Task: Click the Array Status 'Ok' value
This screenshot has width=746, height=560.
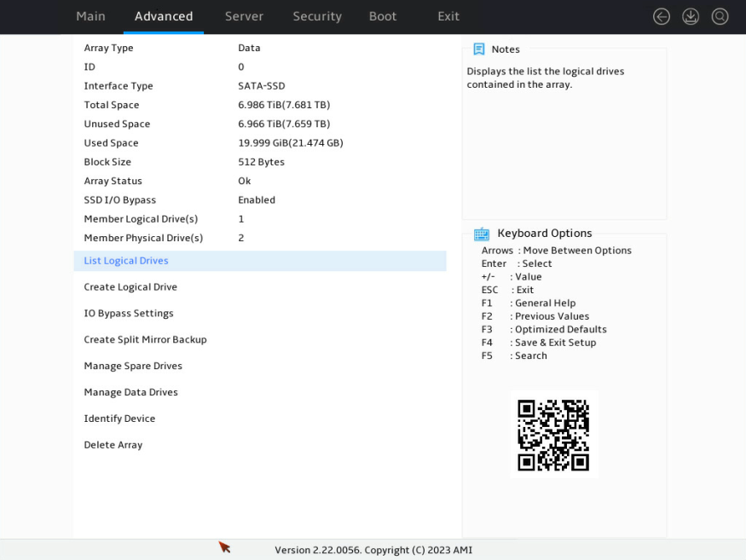Action: coord(244,181)
